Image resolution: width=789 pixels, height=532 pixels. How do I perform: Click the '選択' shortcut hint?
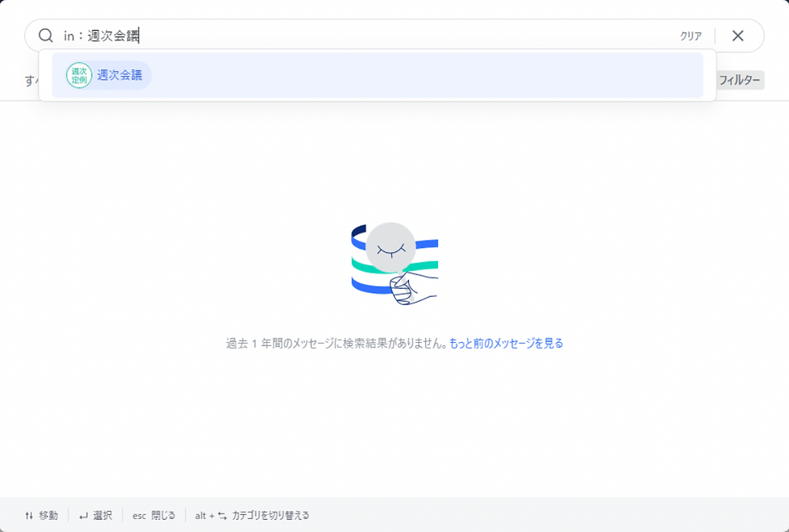point(96,515)
